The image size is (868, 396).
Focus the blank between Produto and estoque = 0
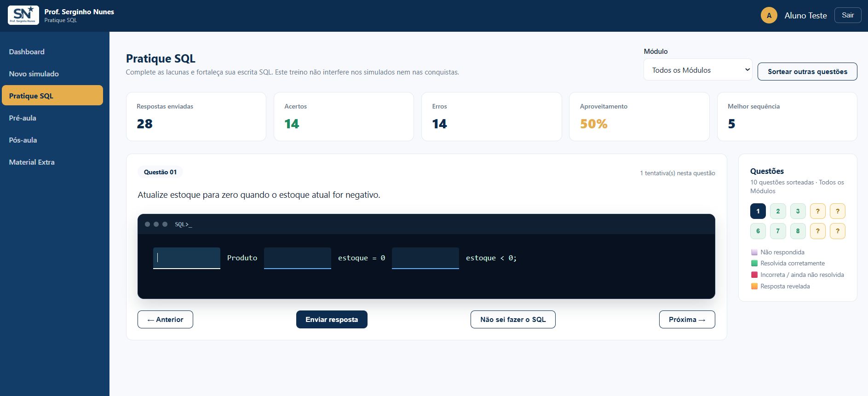tap(298, 258)
